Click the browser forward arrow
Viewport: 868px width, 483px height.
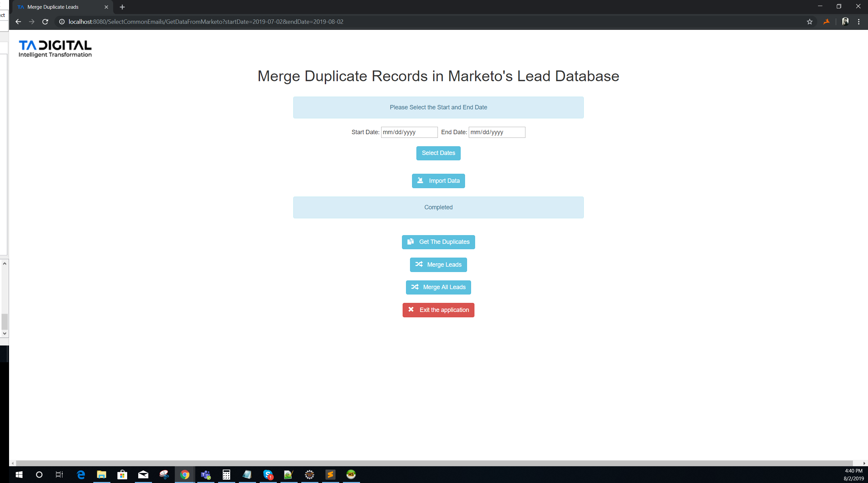[32, 21]
